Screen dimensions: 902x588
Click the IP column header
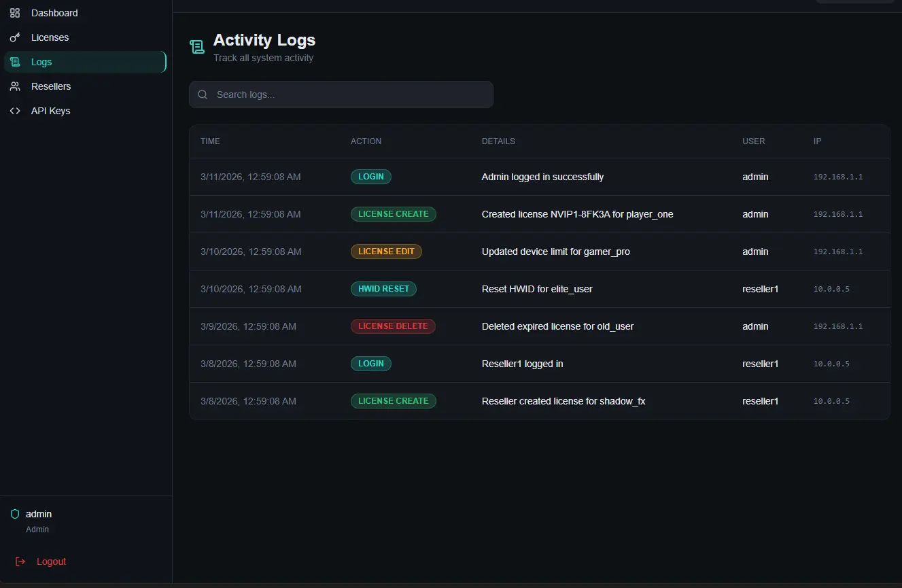pos(817,141)
